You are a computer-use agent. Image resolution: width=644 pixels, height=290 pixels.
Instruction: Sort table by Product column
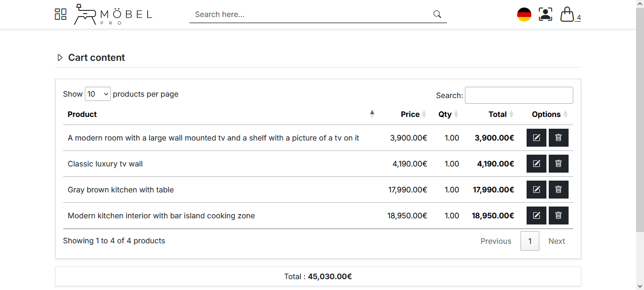83,114
